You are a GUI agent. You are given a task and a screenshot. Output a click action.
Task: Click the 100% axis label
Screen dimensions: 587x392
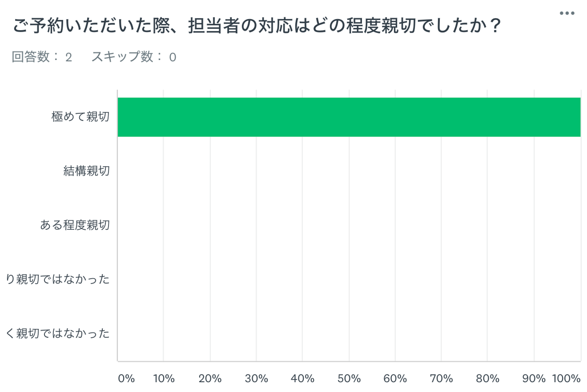pyautogui.click(x=566, y=379)
